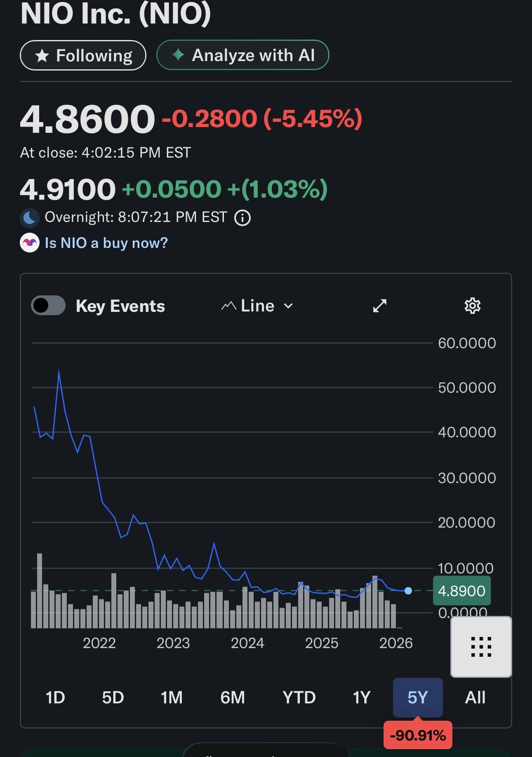Open the Is NIO a buy now link
The image size is (532, 757).
tap(106, 243)
